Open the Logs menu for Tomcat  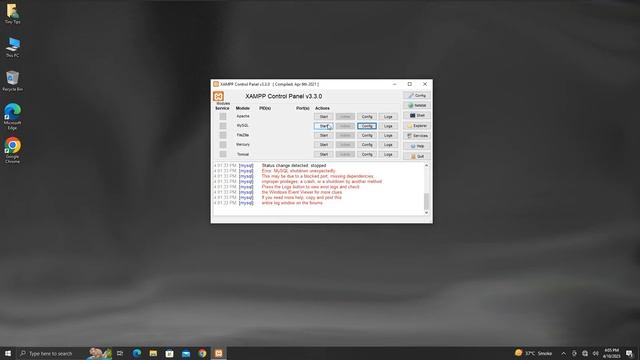[x=388, y=154]
